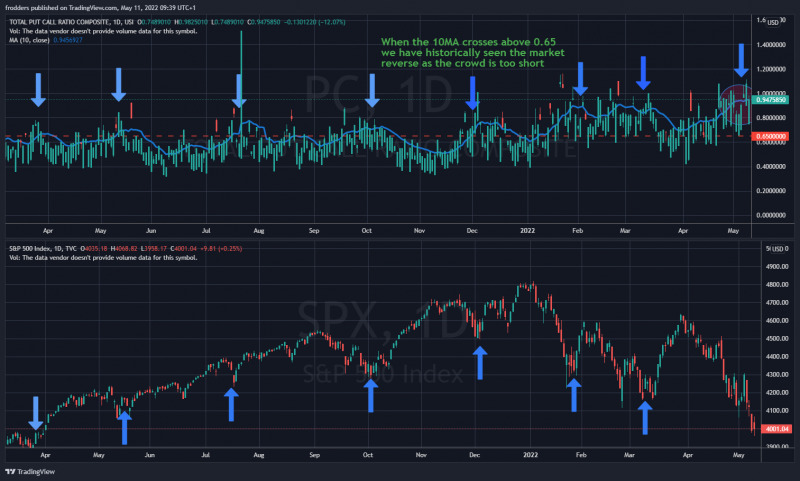Click 4400.00 on the S&P 500 price axis

777,357
